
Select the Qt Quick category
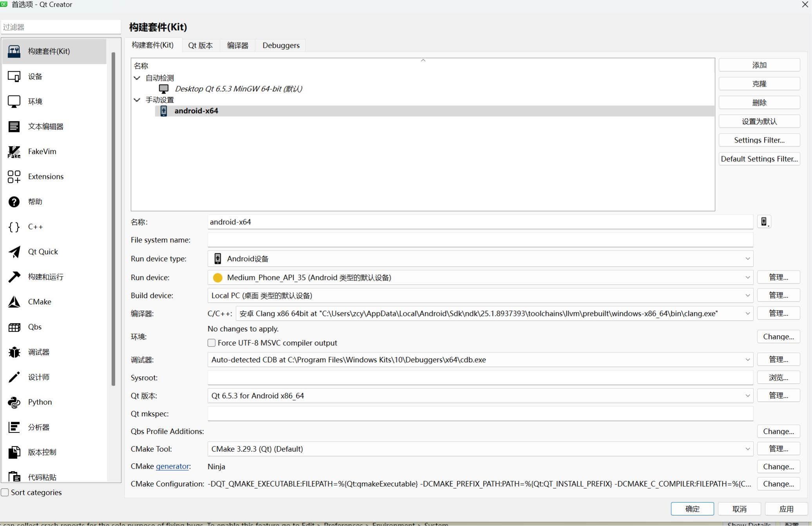tap(43, 252)
